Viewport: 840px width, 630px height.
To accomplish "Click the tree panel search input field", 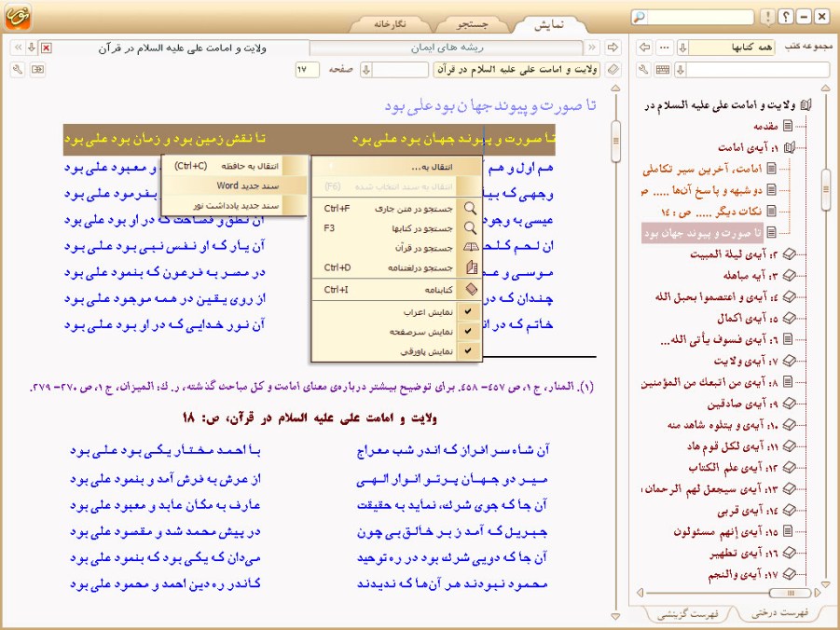I will pyautogui.click(x=758, y=69).
